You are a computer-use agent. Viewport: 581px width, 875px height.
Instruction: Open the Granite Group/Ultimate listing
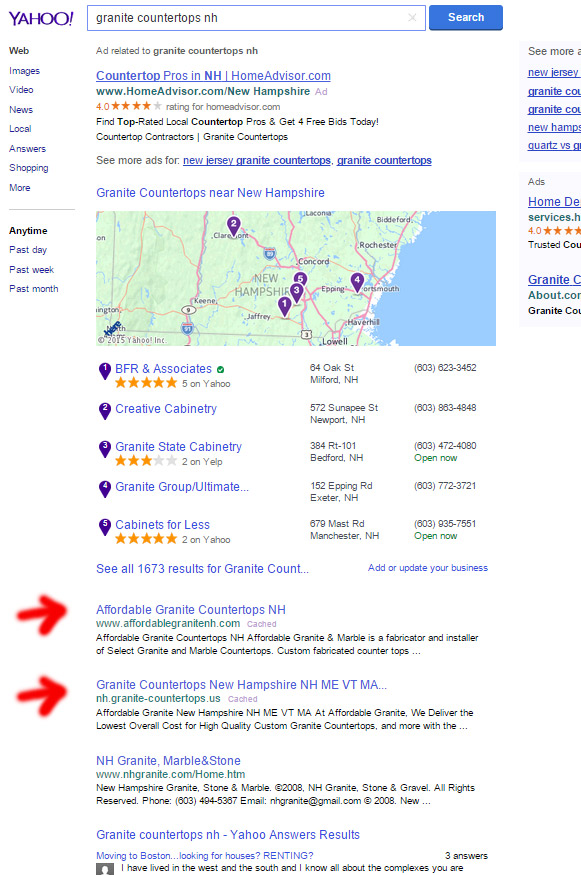[182, 487]
